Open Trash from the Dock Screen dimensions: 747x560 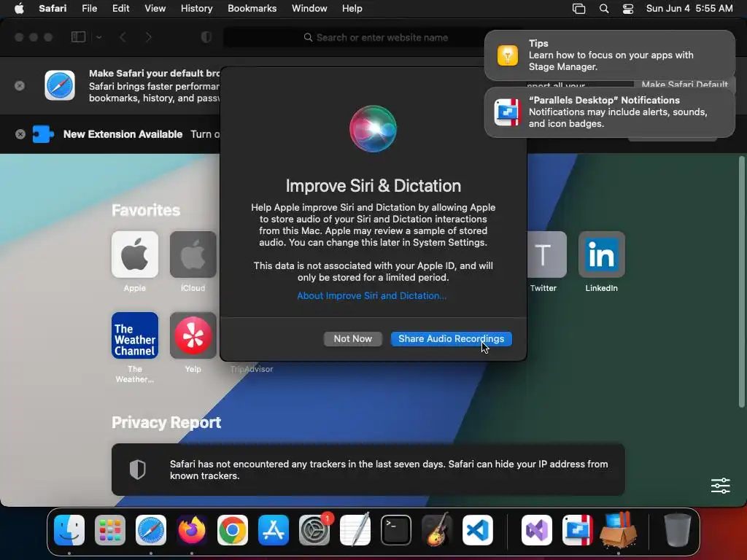click(x=678, y=529)
